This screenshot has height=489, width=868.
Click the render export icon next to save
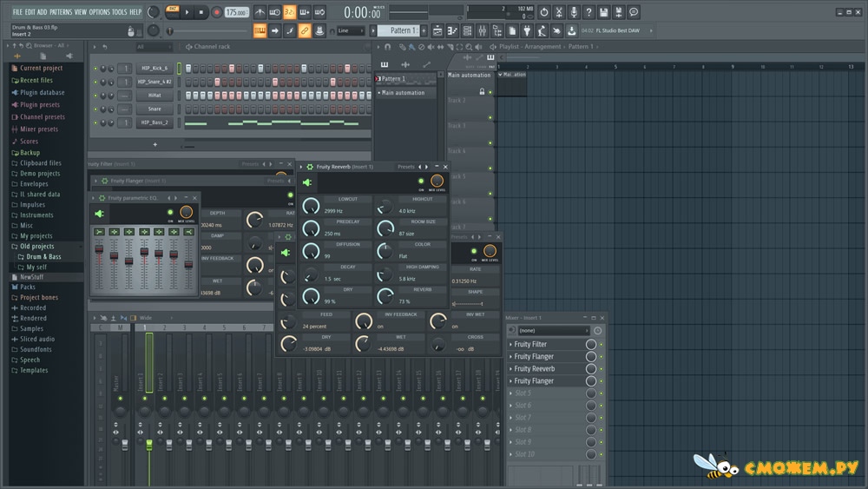coord(619,11)
